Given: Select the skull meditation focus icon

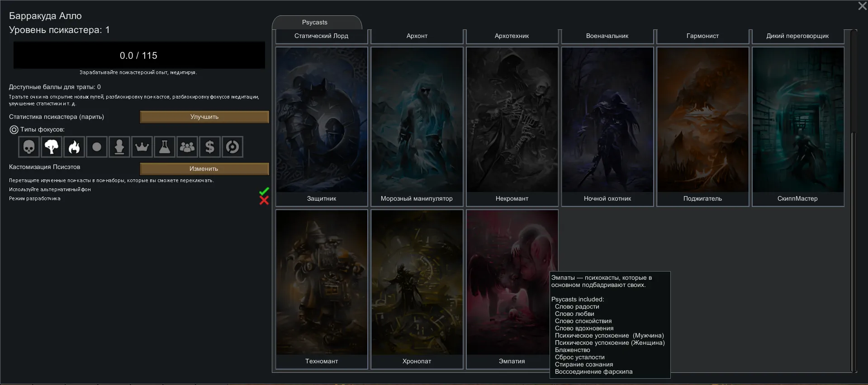Looking at the screenshot, I should click(x=29, y=147).
